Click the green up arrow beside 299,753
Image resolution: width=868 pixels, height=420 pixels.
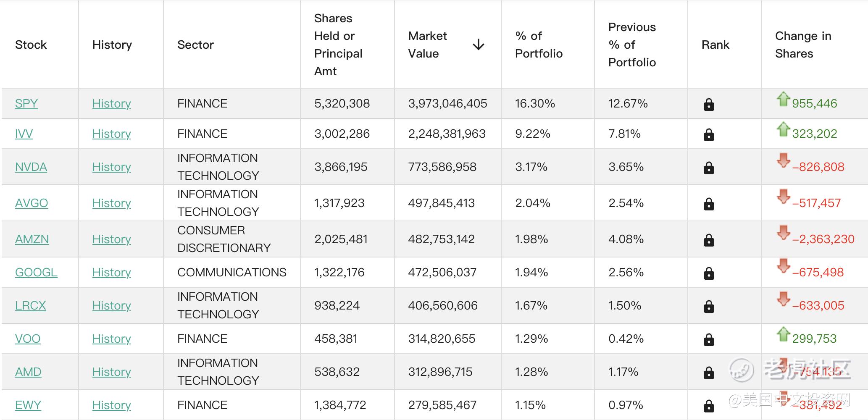[x=783, y=334]
